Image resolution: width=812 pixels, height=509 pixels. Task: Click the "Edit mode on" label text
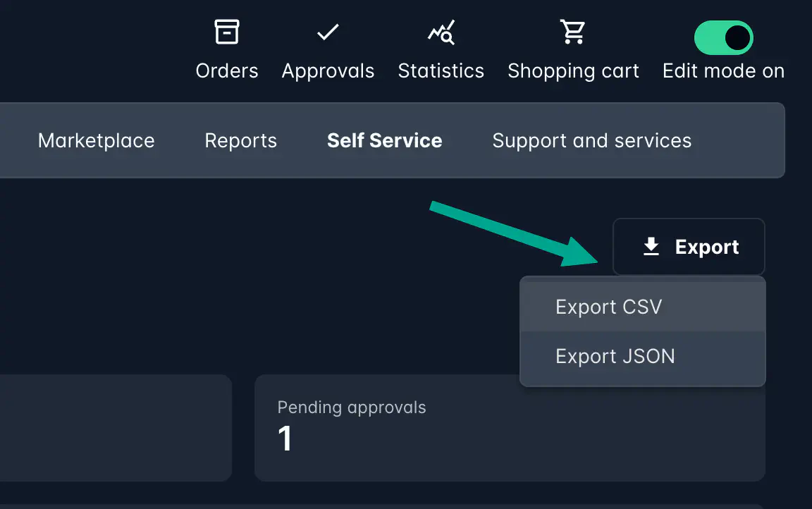(x=723, y=71)
